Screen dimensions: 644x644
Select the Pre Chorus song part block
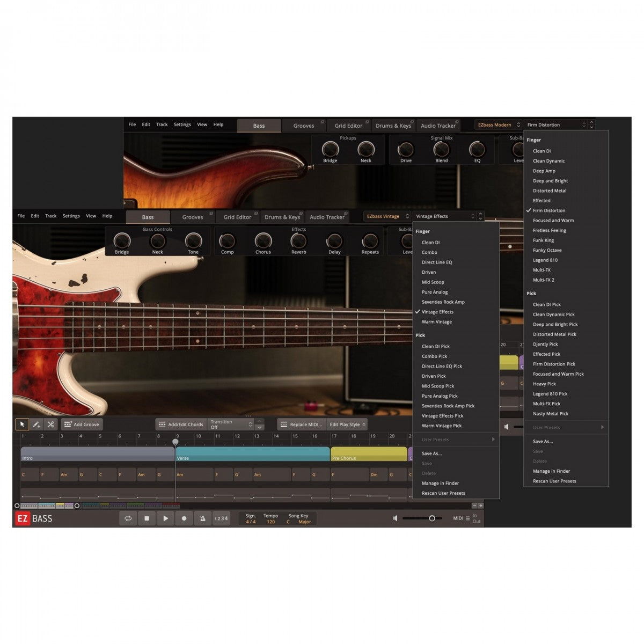[369, 454]
